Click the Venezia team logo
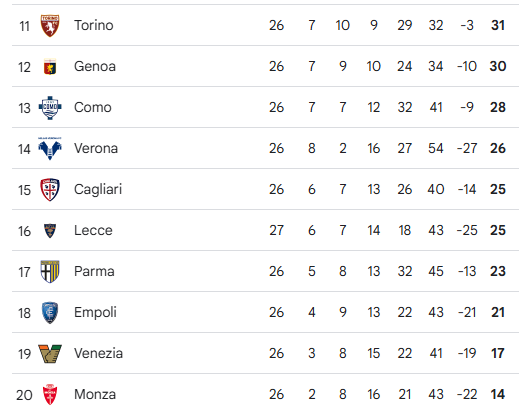519x408 pixels. tap(50, 354)
